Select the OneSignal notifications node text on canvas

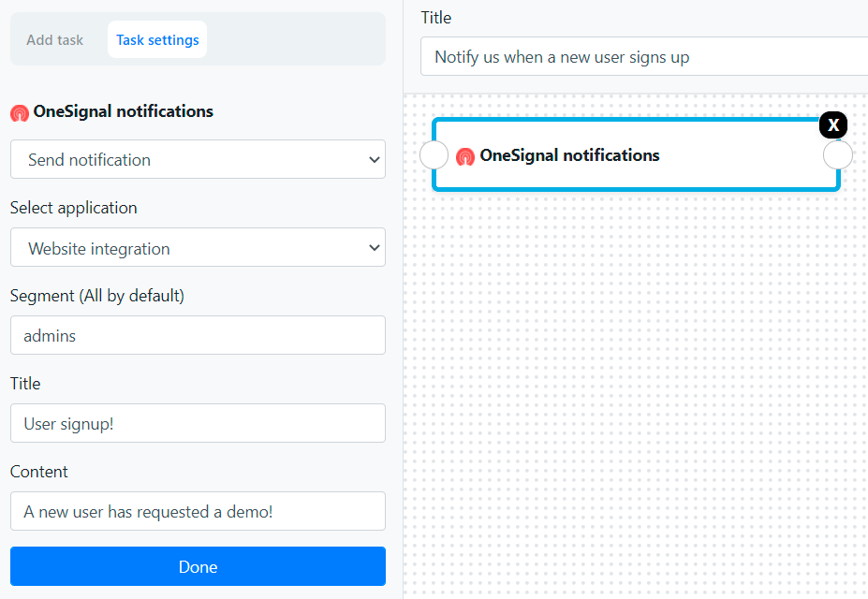pos(569,155)
